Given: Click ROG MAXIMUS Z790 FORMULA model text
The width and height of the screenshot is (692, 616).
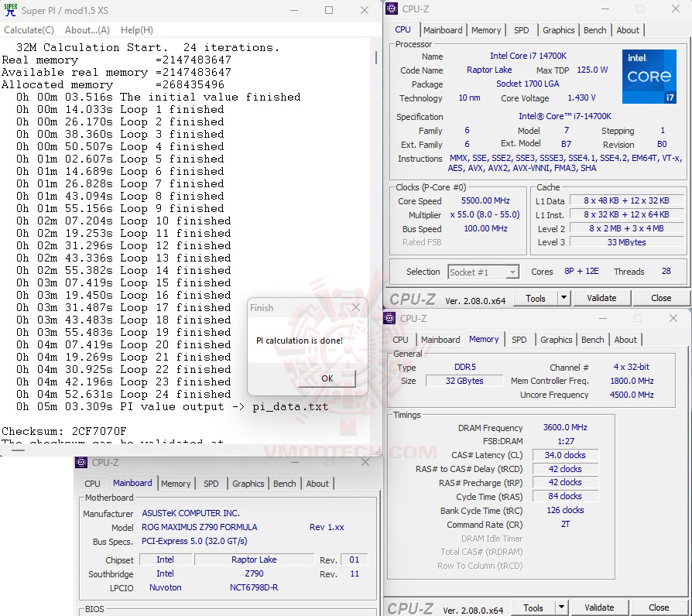Looking at the screenshot, I should pyautogui.click(x=200, y=527).
